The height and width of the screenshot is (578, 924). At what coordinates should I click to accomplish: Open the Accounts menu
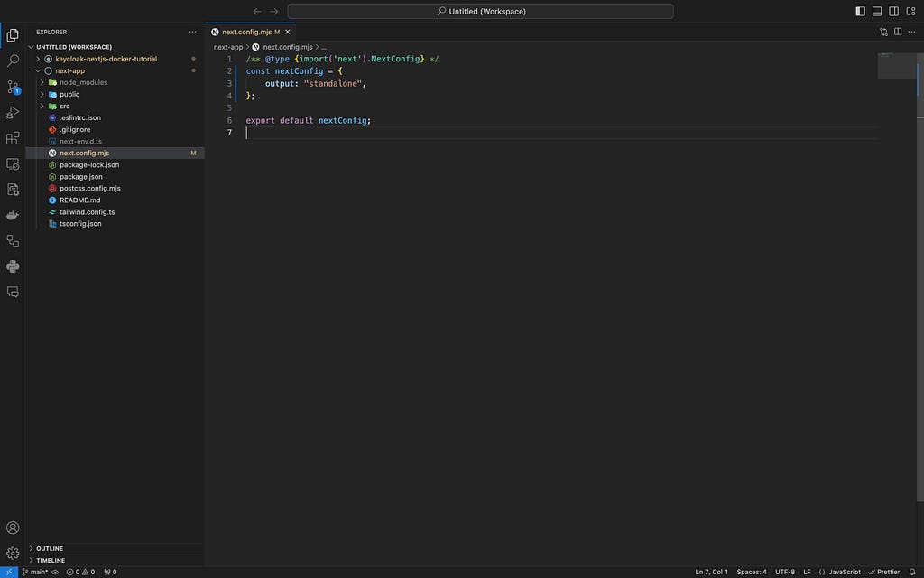(13, 527)
